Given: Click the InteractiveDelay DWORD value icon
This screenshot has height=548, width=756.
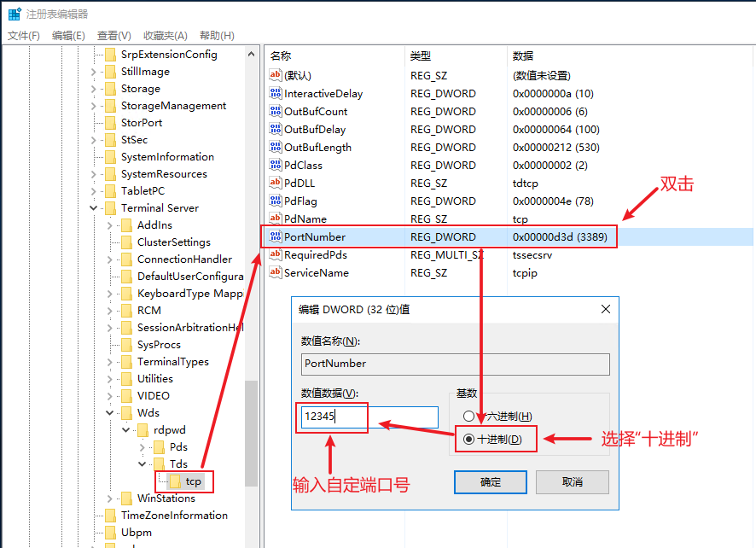Looking at the screenshot, I should pyautogui.click(x=276, y=93).
